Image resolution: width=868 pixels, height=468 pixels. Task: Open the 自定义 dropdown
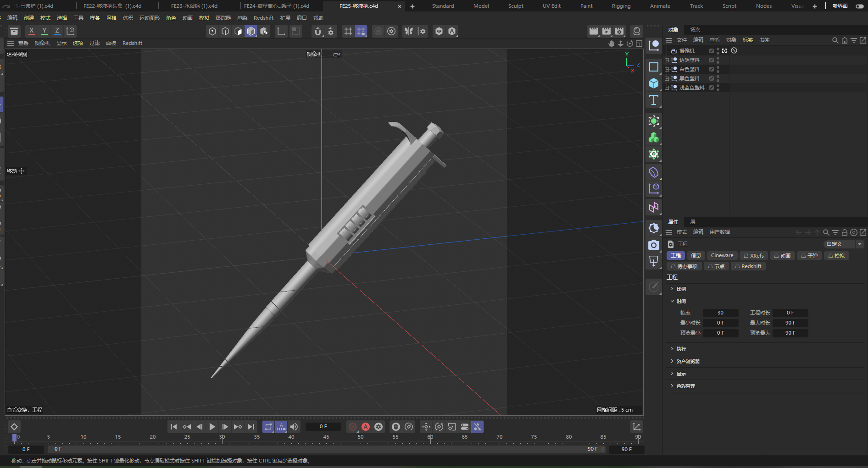[x=844, y=244]
